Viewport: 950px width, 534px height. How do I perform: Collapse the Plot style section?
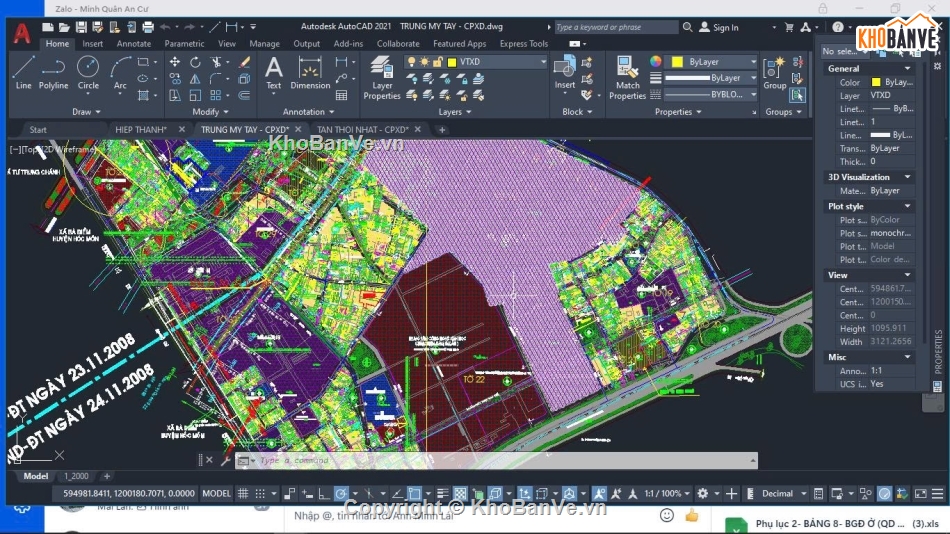pos(907,206)
